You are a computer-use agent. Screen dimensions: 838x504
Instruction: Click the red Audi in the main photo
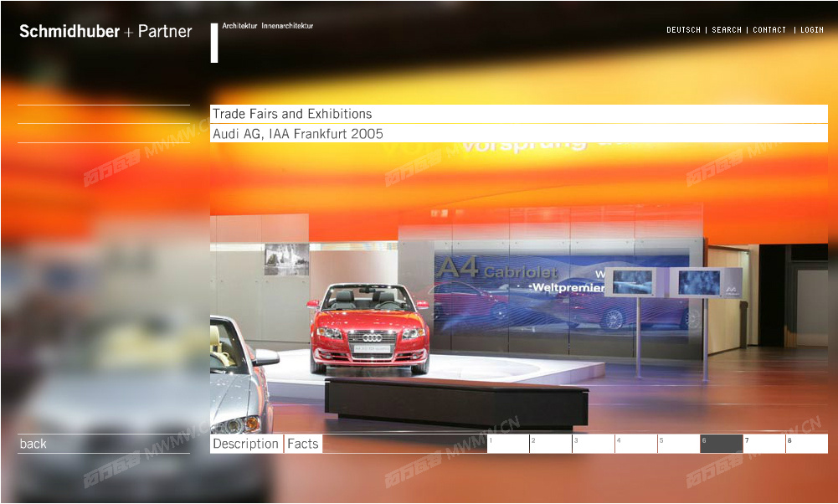point(368,328)
